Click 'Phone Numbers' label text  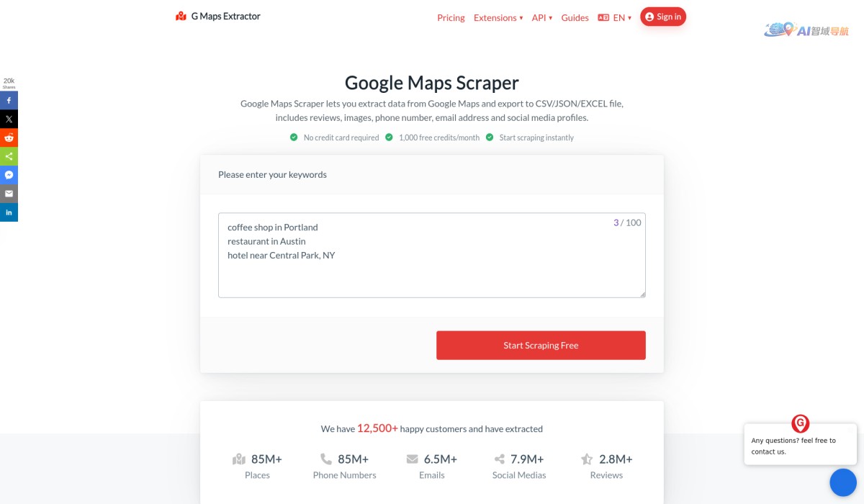pos(344,475)
